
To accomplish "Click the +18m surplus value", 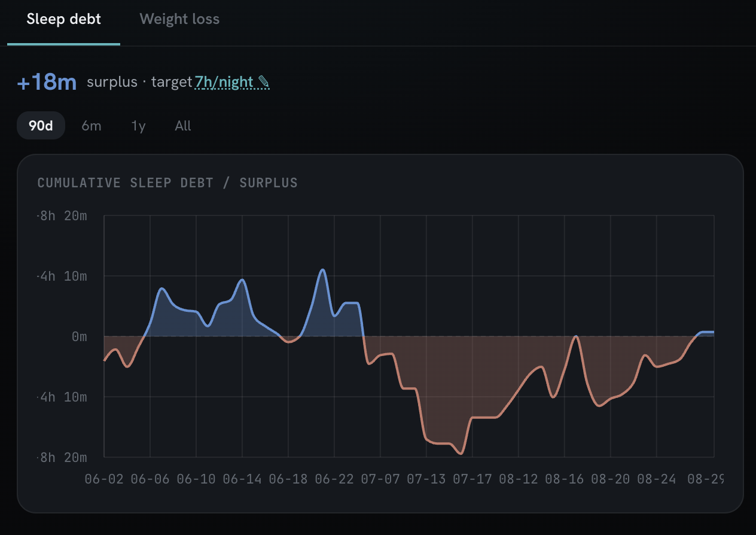I will click(x=47, y=82).
